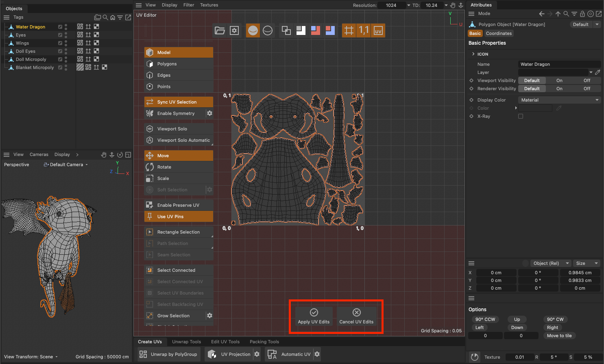604x364 pixels.
Task: Set Renderer Visibility to Off
Action: coord(587,89)
